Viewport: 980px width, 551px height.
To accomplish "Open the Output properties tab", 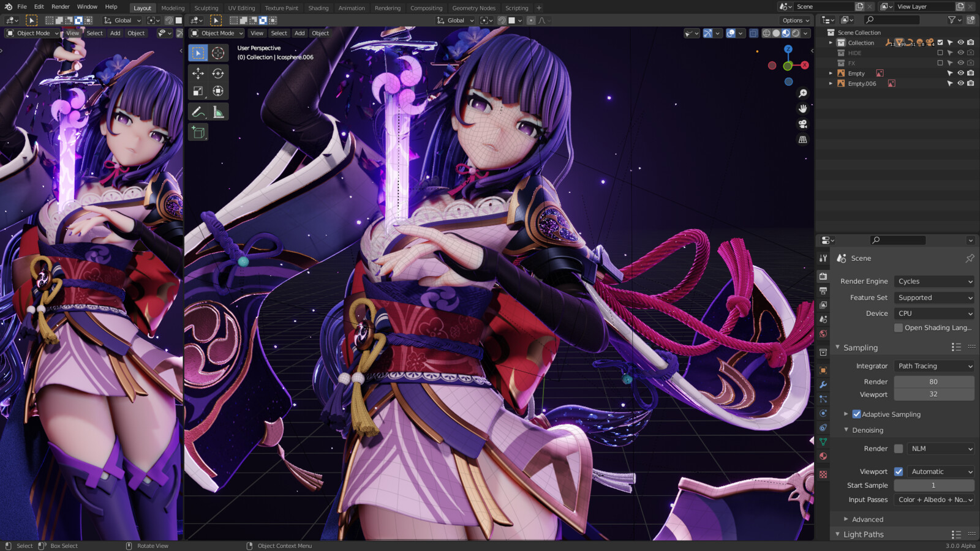I will click(x=823, y=291).
